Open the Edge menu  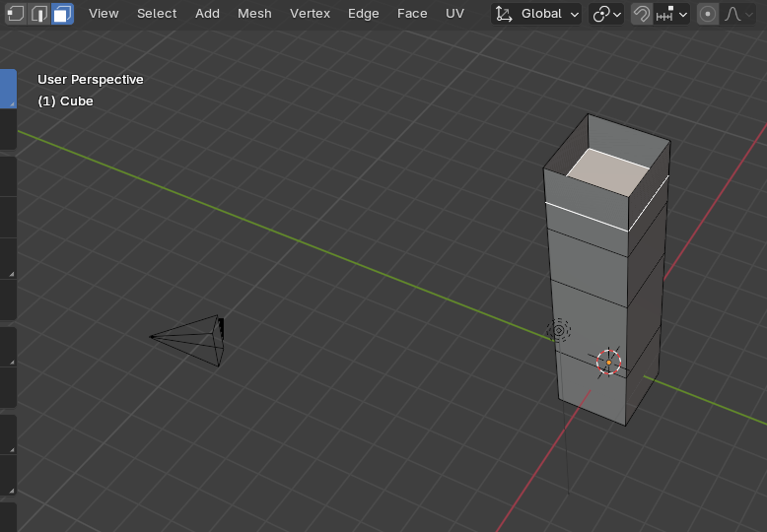364,14
